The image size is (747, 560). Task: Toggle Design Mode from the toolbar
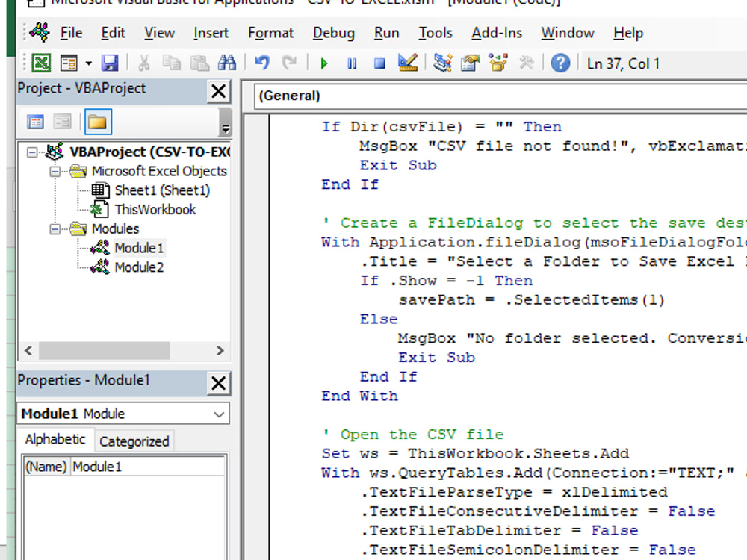(x=407, y=63)
